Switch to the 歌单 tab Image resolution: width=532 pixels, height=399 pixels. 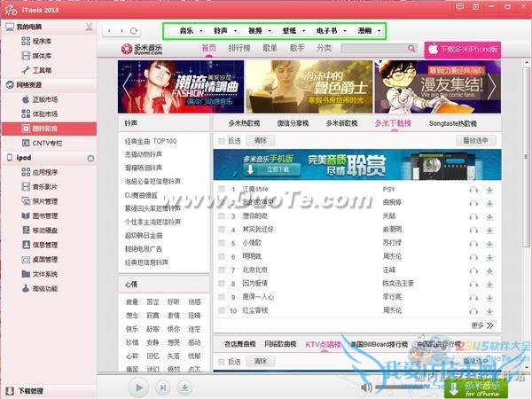pyautogui.click(x=270, y=48)
